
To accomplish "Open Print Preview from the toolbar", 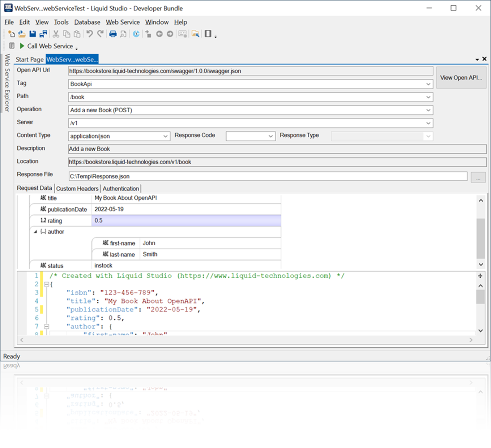I will pyautogui.click(x=123, y=34).
